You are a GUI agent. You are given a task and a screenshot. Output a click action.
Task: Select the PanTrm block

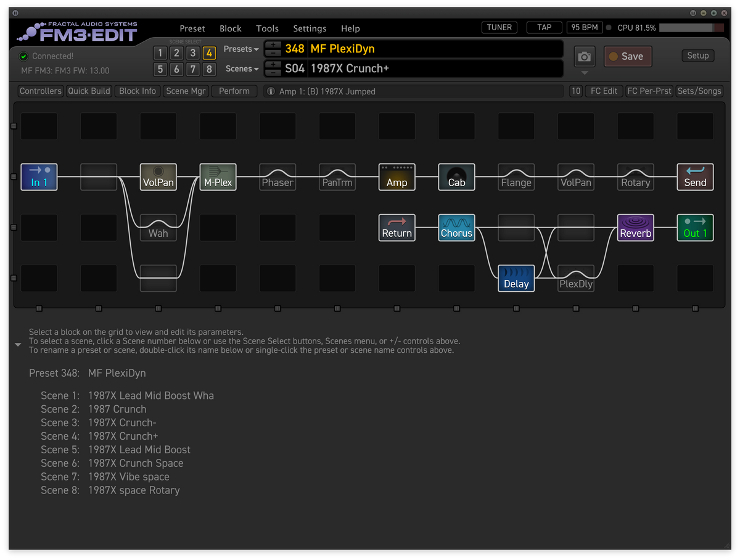tap(337, 176)
